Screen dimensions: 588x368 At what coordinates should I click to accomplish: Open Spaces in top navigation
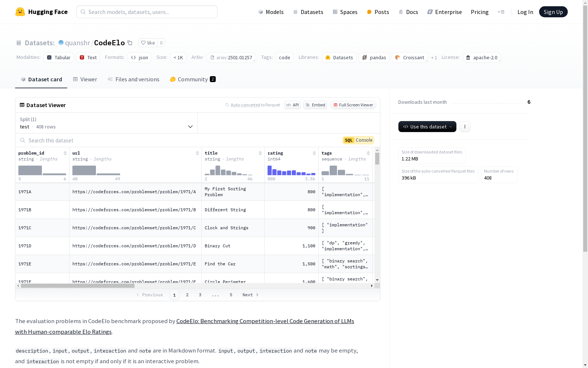pos(345,12)
